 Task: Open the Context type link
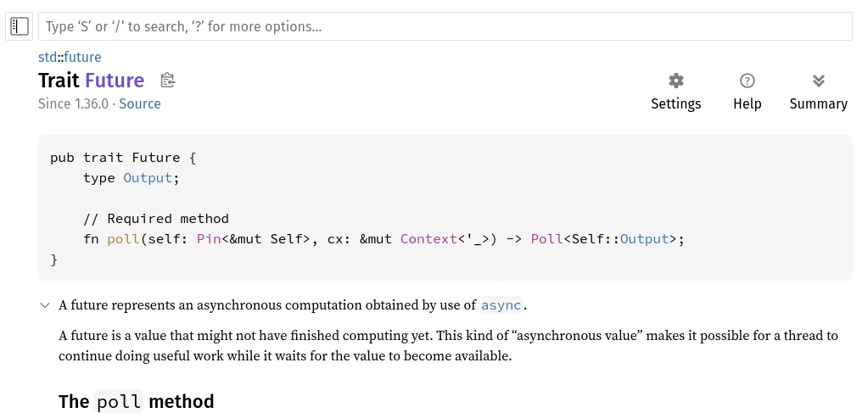pos(428,239)
